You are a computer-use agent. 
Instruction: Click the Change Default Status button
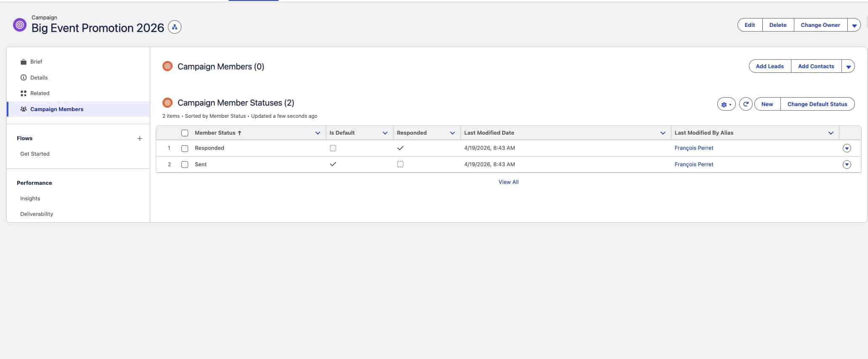817,104
